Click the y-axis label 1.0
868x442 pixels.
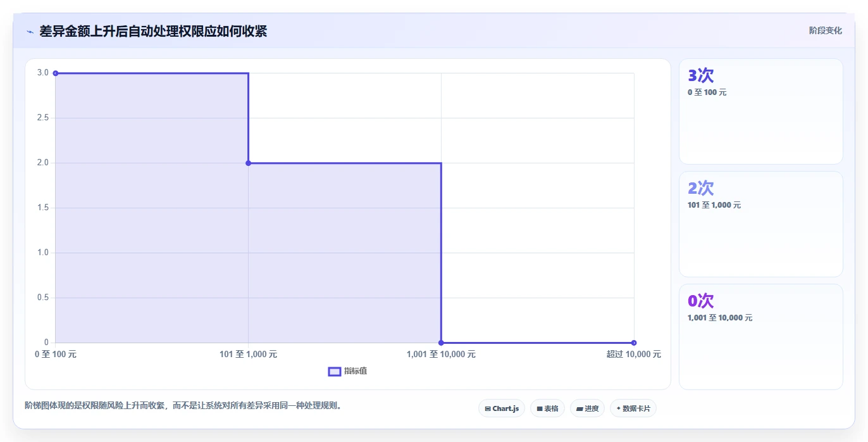coord(43,253)
